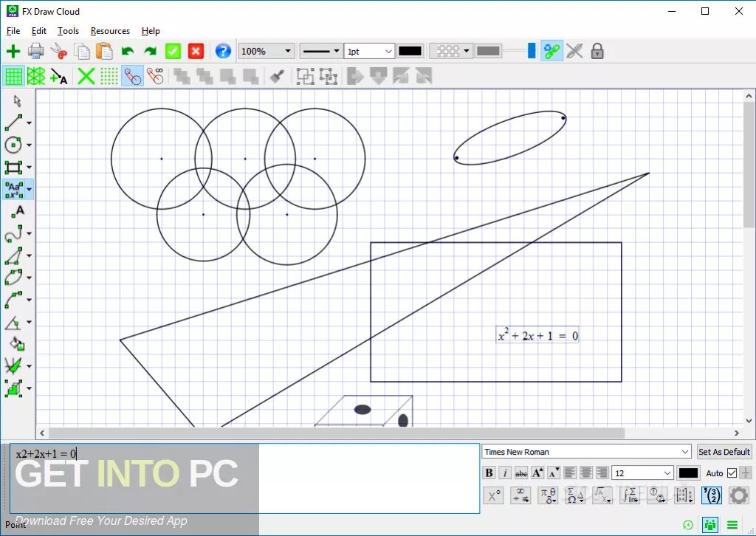Viewport: 756px width, 536px height.
Task: Click the align left button
Action: 570,473
